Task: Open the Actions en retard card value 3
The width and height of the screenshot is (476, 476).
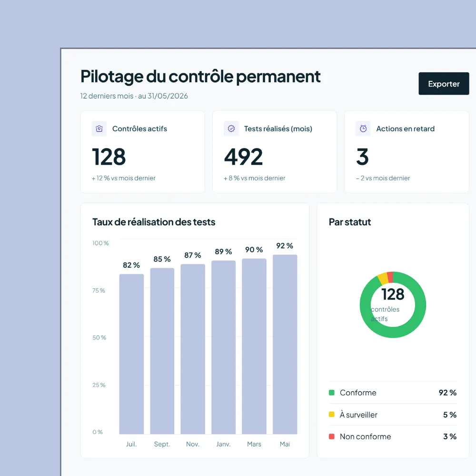Action: pos(362,157)
